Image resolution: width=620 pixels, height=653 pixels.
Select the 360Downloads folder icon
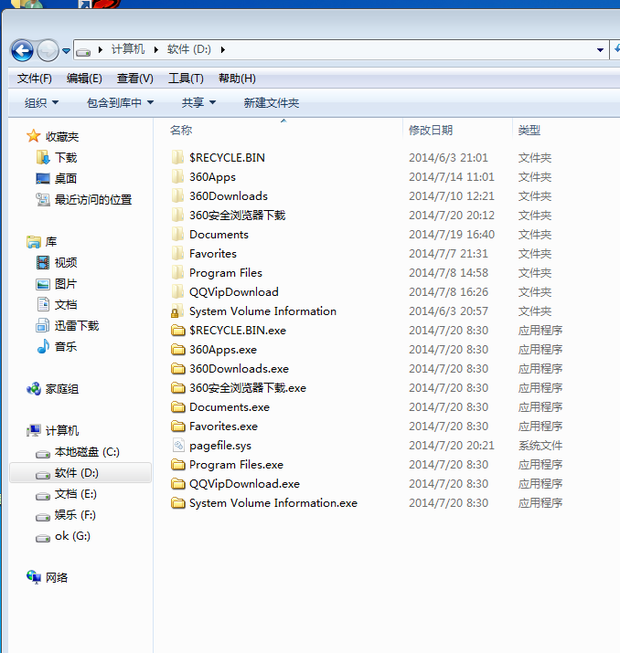pyautogui.click(x=178, y=196)
